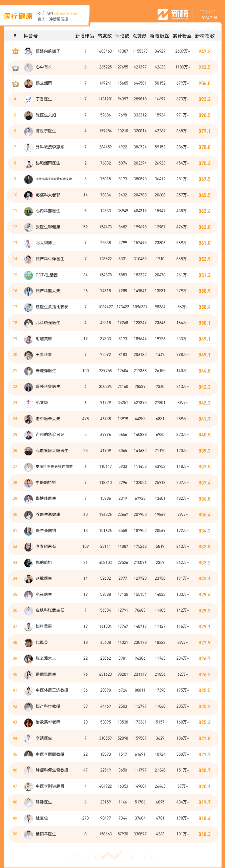Select the 点赞数 column header
225x868 pixels.
coord(139,36)
